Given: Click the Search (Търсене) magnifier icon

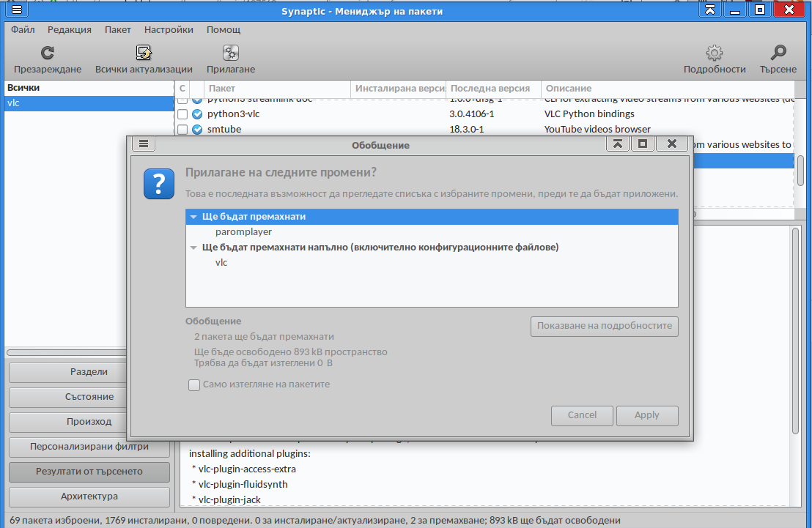Looking at the screenshot, I should coord(778,53).
